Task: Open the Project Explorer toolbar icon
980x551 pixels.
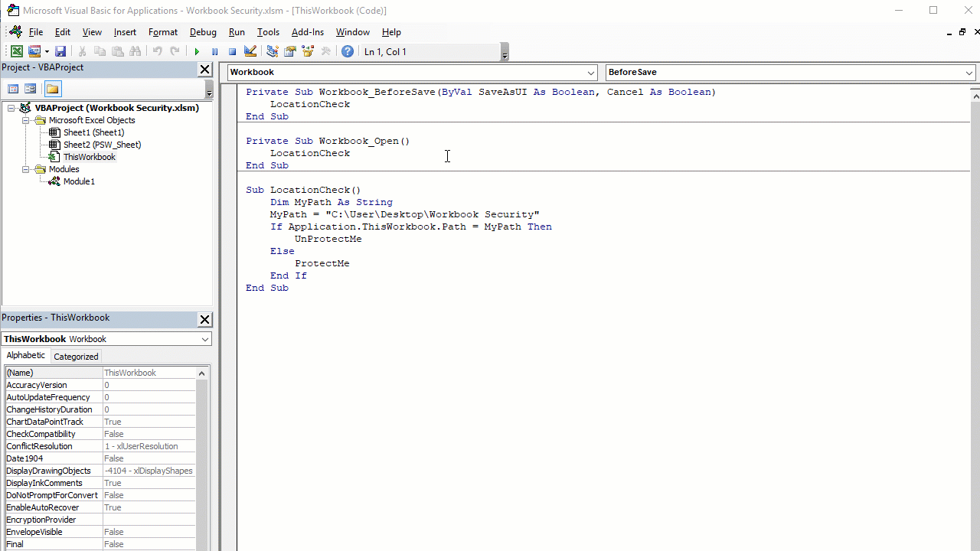Action: 272,51
